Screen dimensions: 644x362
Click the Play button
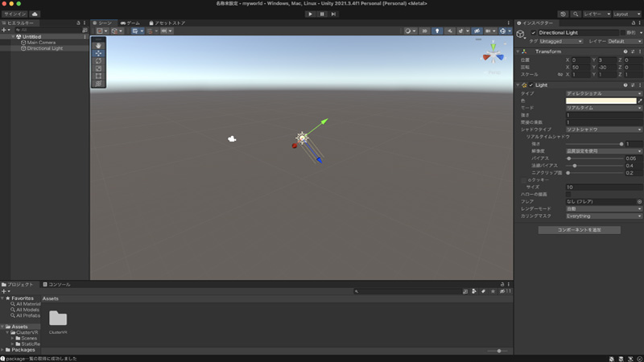point(310,14)
